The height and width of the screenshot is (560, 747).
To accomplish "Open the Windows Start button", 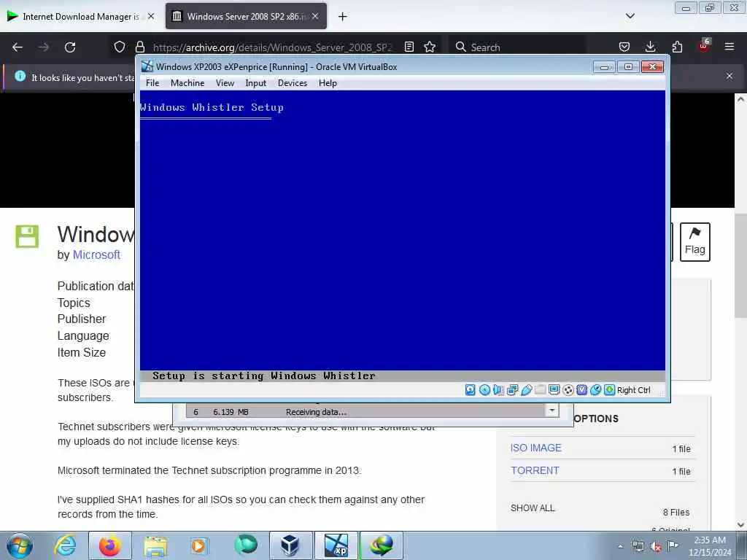I will (x=20, y=545).
